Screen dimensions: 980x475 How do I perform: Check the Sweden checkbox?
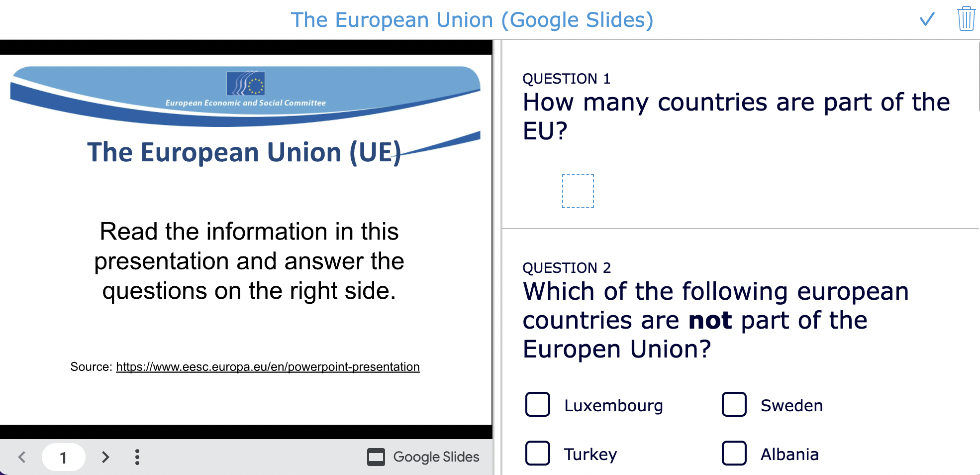733,405
